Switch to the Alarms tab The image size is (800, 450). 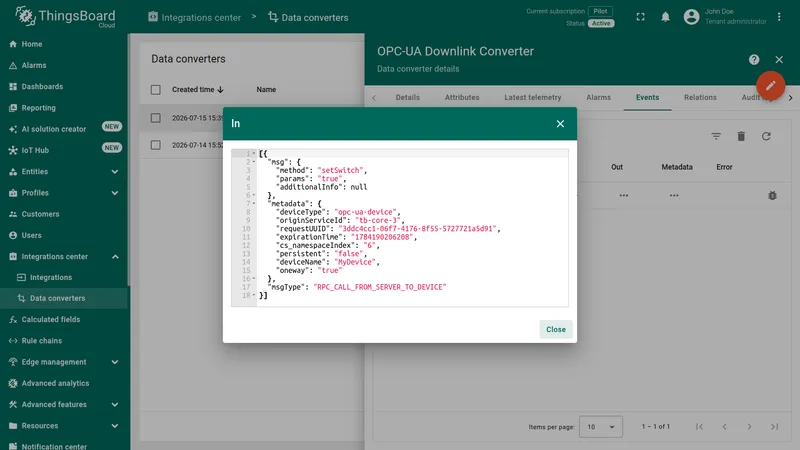(598, 97)
